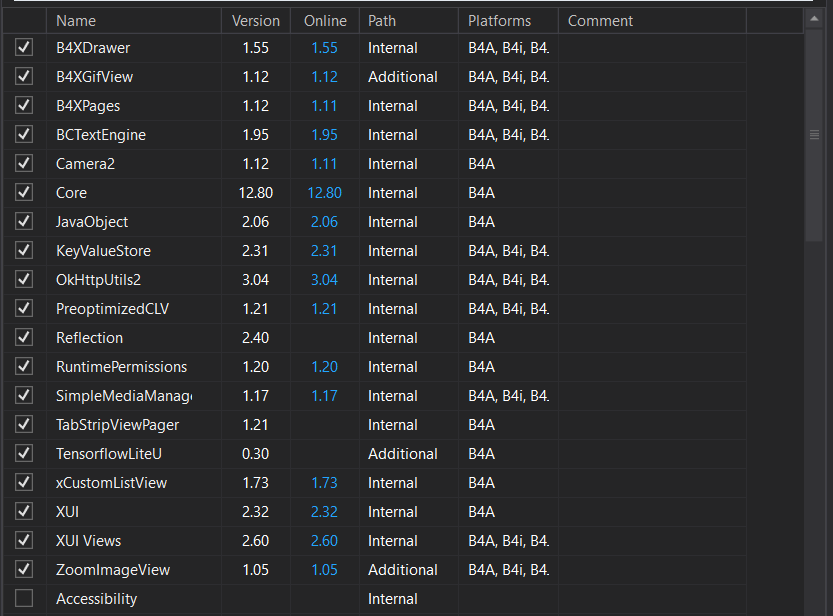Uncheck the JavaObject library
The width and height of the screenshot is (833, 616).
tap(23, 221)
